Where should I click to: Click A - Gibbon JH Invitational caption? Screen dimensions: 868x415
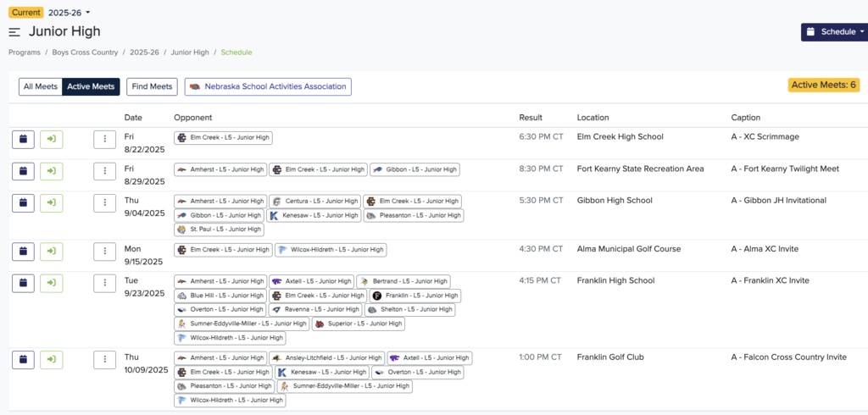click(x=779, y=201)
